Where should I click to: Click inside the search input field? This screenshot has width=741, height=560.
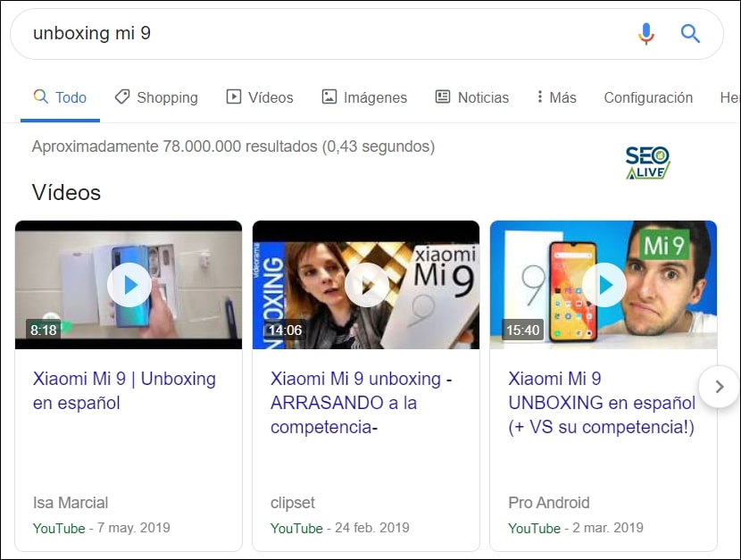(x=268, y=33)
